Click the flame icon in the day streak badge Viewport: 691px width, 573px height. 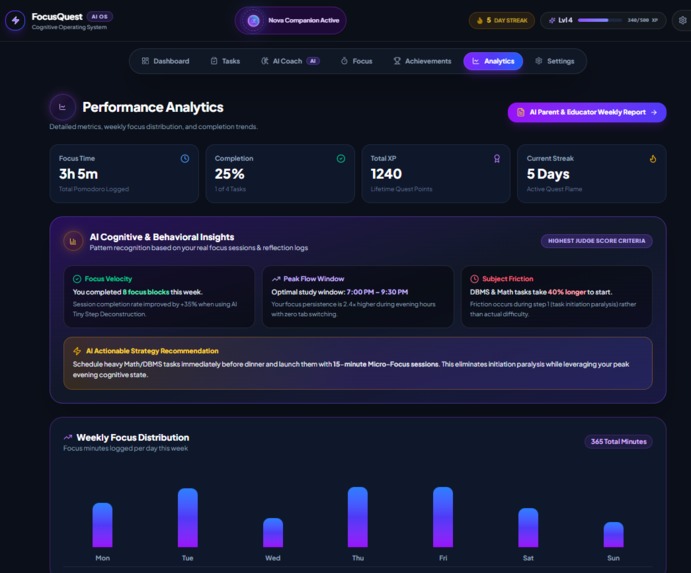[480, 20]
